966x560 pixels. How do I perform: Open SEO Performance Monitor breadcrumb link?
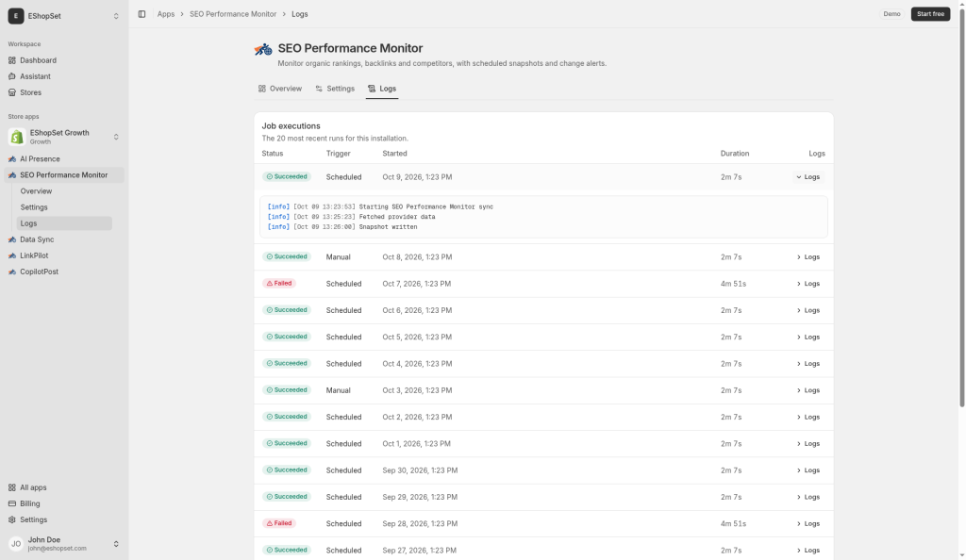point(233,14)
